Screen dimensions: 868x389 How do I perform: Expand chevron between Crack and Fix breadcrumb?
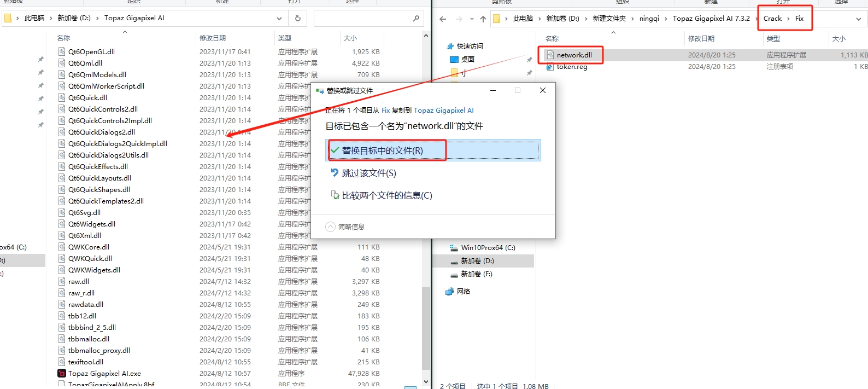(788, 19)
